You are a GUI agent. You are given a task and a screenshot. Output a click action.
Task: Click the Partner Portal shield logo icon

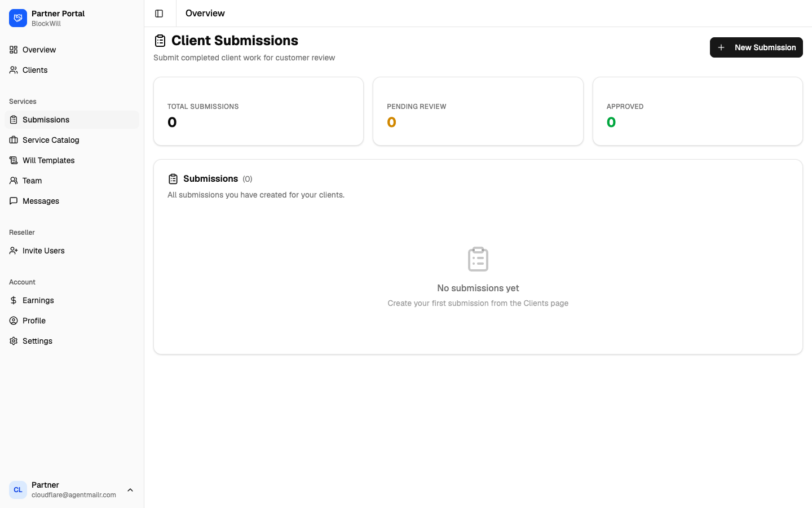click(18, 18)
